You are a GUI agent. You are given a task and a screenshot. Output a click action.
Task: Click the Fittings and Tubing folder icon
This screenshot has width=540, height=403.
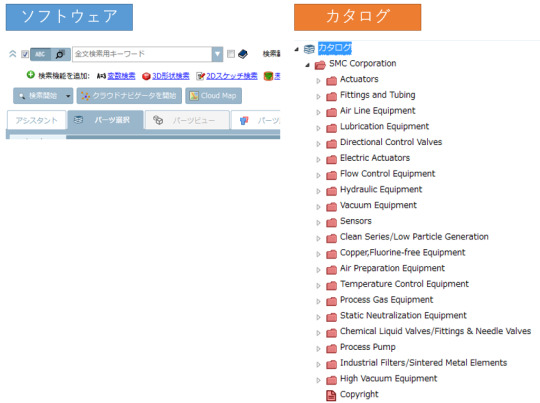(x=331, y=96)
